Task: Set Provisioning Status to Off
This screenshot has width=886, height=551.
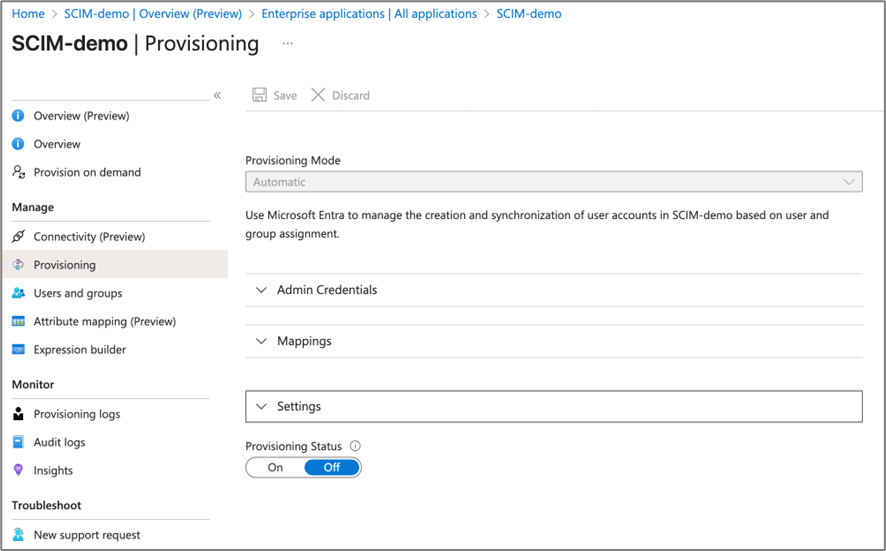Action: [x=331, y=467]
